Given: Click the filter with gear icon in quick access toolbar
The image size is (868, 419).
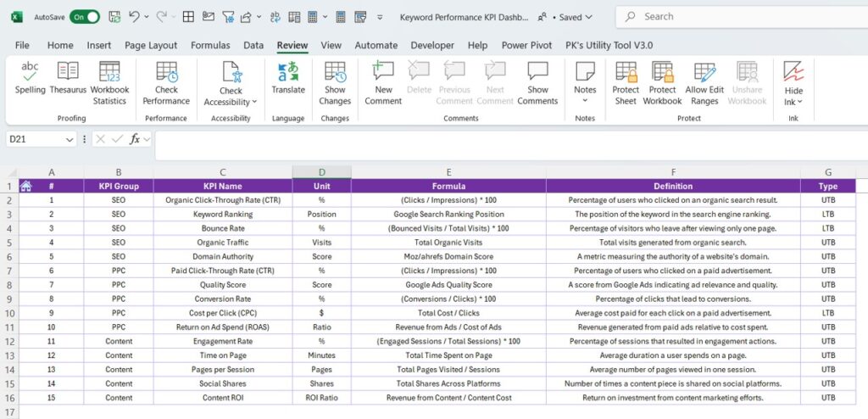Looking at the screenshot, I should [x=227, y=17].
